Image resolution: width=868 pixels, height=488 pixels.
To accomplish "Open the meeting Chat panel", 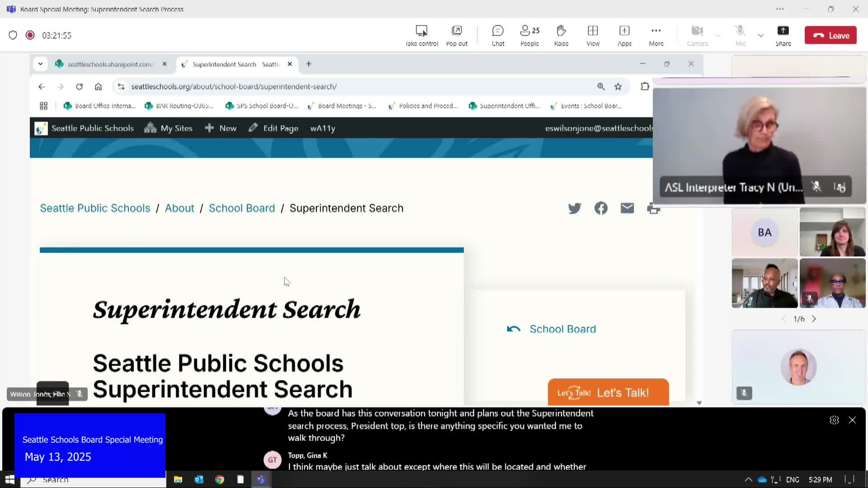I will [498, 36].
